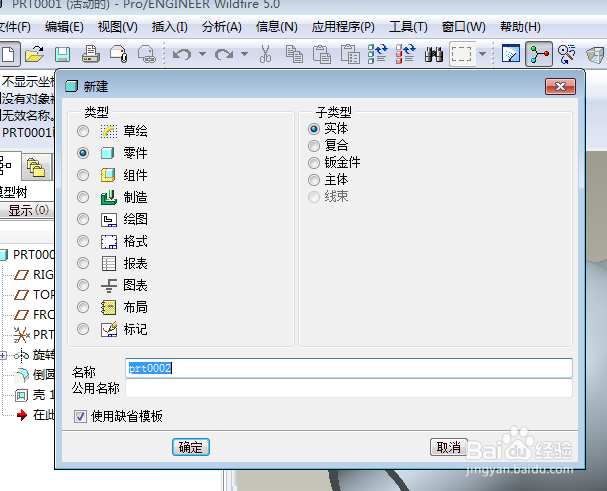The image size is (607, 491).
Task: Click the selection box tool icon
Action: 462,54
